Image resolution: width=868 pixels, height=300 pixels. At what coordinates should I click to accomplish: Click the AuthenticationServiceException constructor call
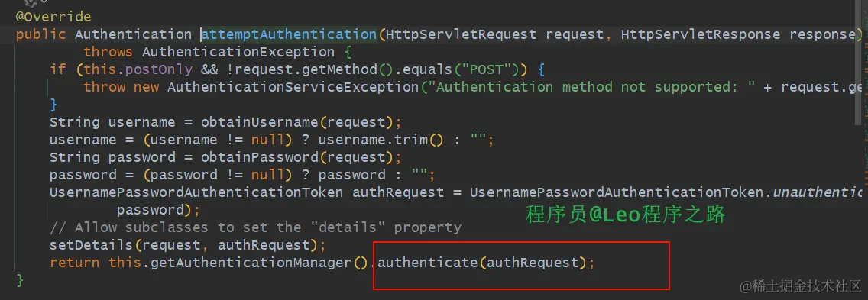click(x=293, y=88)
